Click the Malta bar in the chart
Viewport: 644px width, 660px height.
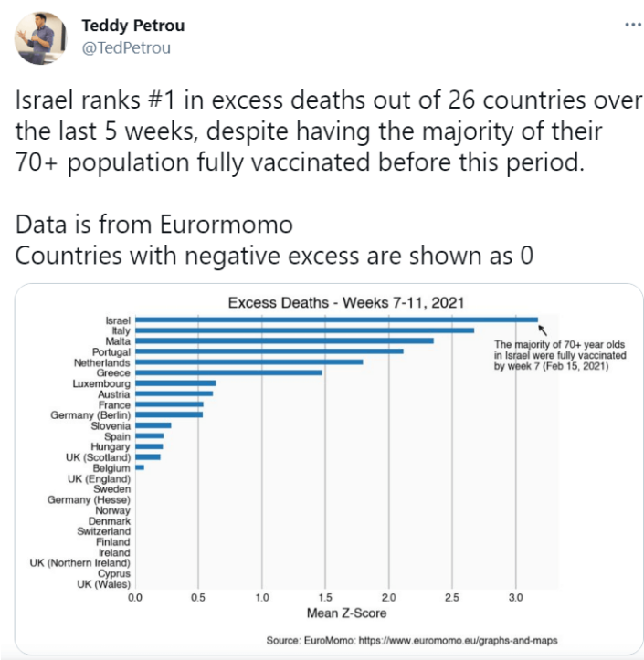pos(284,340)
